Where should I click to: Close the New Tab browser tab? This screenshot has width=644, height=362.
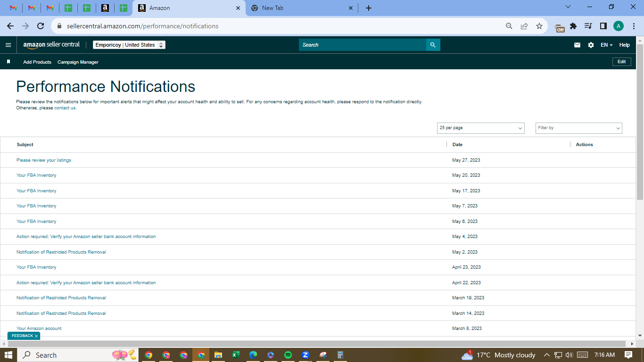click(x=351, y=8)
